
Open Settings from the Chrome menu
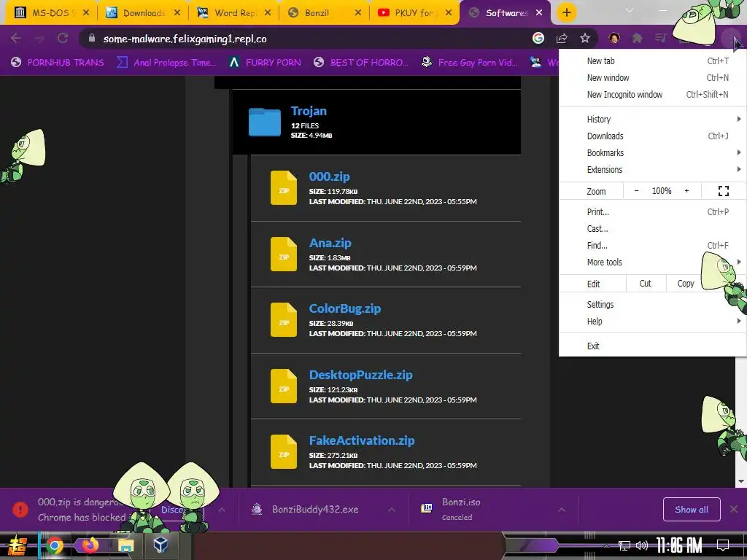tap(652, 304)
